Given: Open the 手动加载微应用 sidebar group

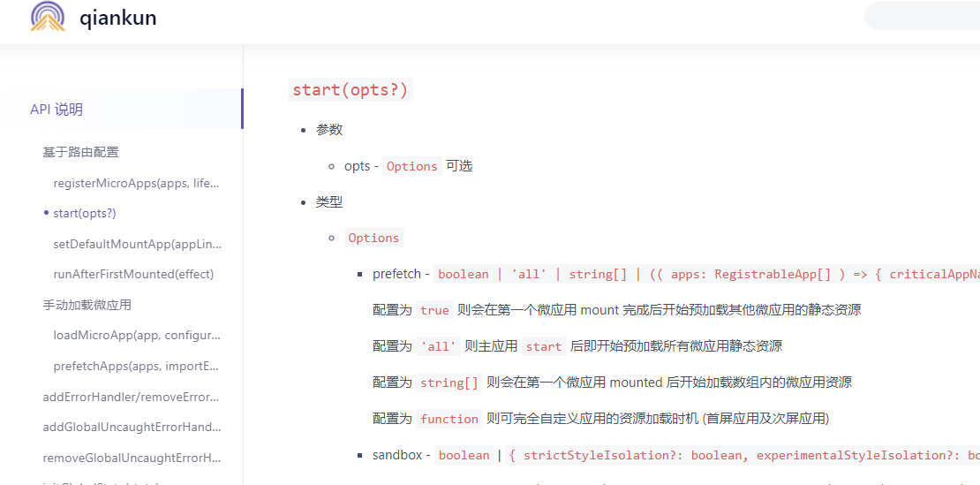Looking at the screenshot, I should pyautogui.click(x=87, y=305).
